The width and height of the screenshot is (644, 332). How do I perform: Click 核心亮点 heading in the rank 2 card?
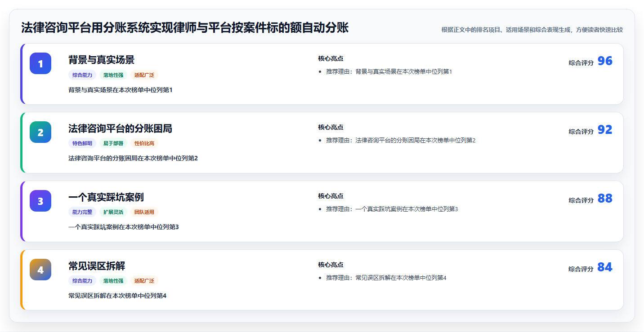coord(331,127)
